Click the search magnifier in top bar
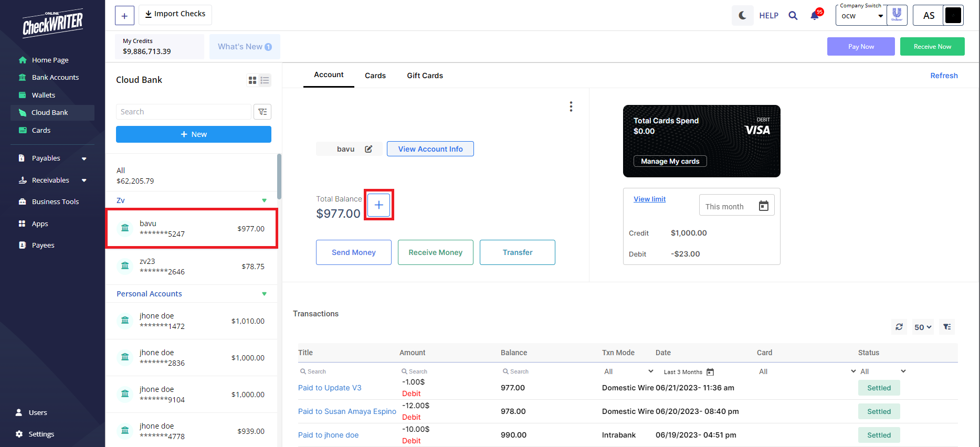Screen dimensions: 980x447 pyautogui.click(x=793, y=16)
